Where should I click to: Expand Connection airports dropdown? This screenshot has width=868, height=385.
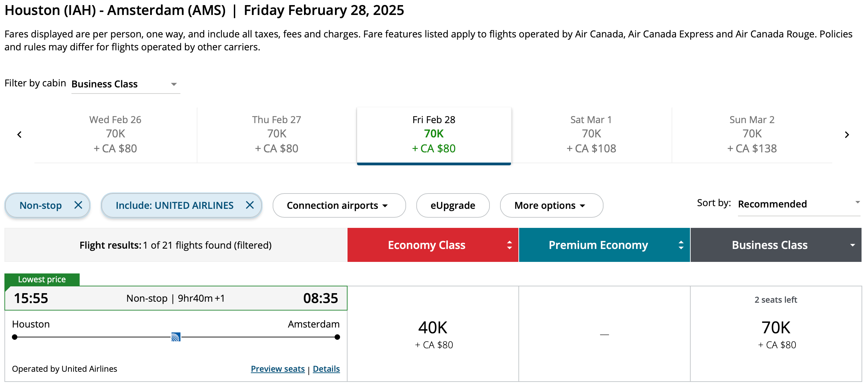[339, 205]
